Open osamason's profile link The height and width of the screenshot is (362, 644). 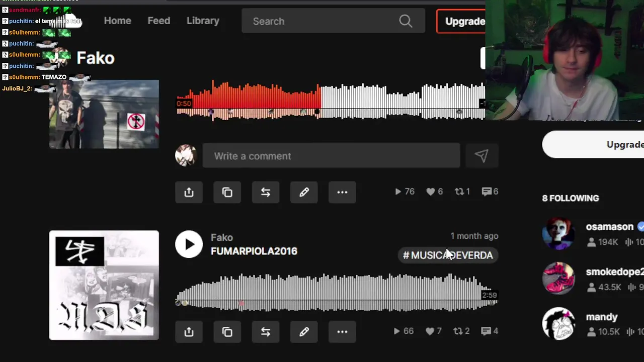point(609,227)
